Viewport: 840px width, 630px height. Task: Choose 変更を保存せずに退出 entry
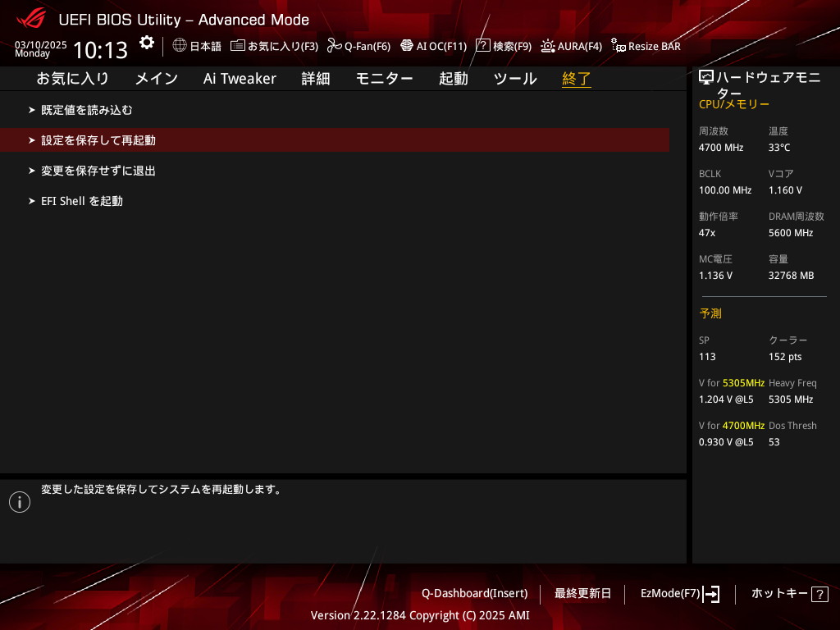[x=98, y=171]
